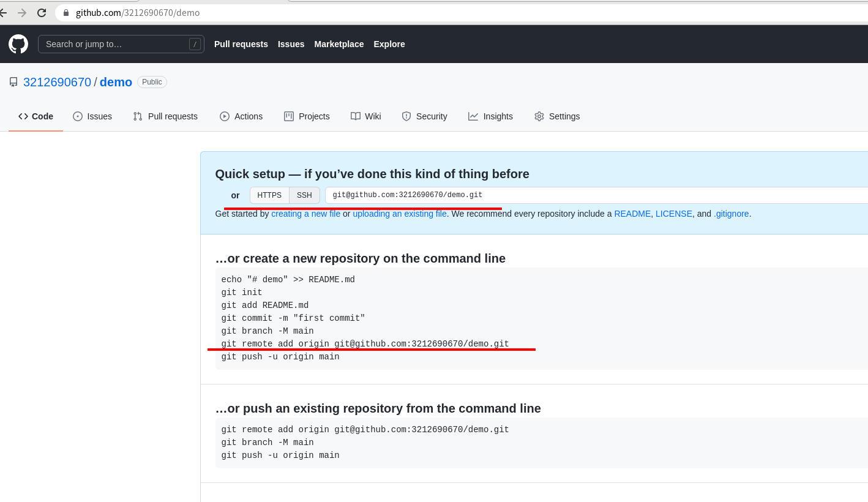Go back with the browser back arrow

(x=3, y=13)
